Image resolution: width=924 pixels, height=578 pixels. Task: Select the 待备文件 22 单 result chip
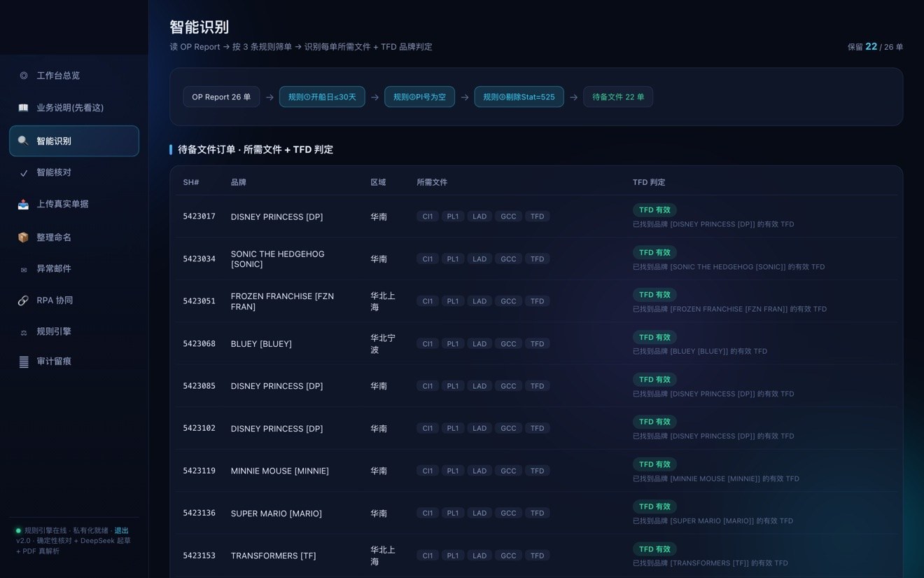click(618, 97)
